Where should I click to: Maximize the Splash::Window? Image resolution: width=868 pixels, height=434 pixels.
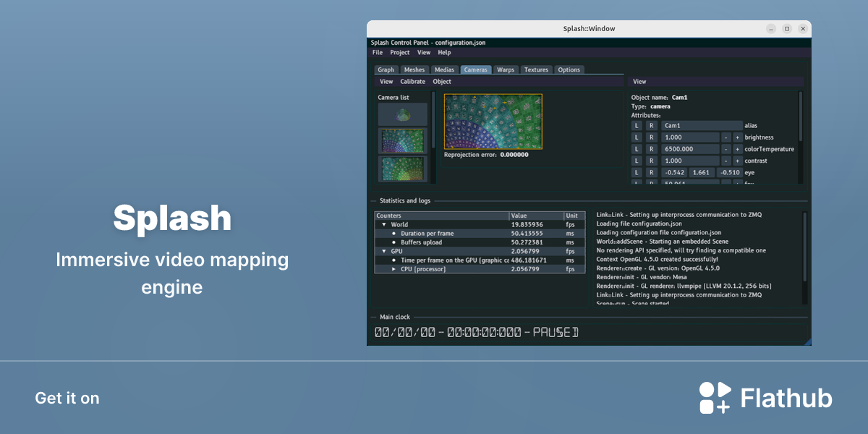(787, 29)
